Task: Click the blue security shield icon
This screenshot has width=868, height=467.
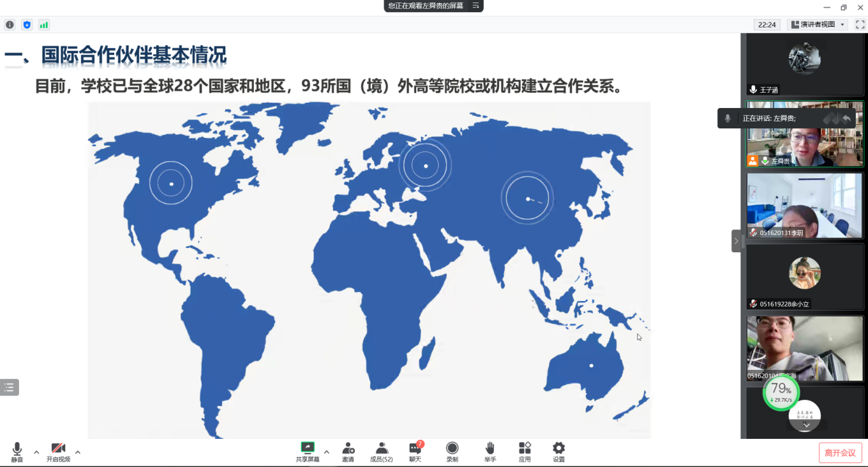Action: point(27,25)
